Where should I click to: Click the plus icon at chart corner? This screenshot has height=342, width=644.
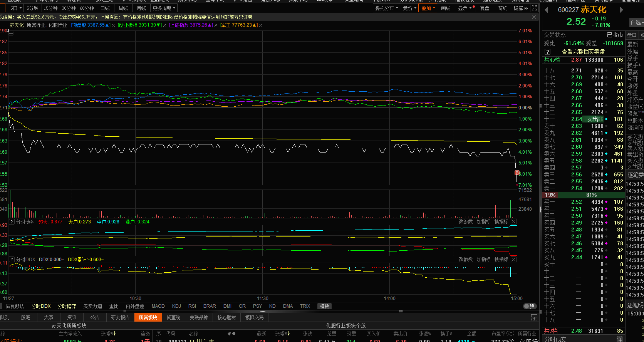click(11, 34)
